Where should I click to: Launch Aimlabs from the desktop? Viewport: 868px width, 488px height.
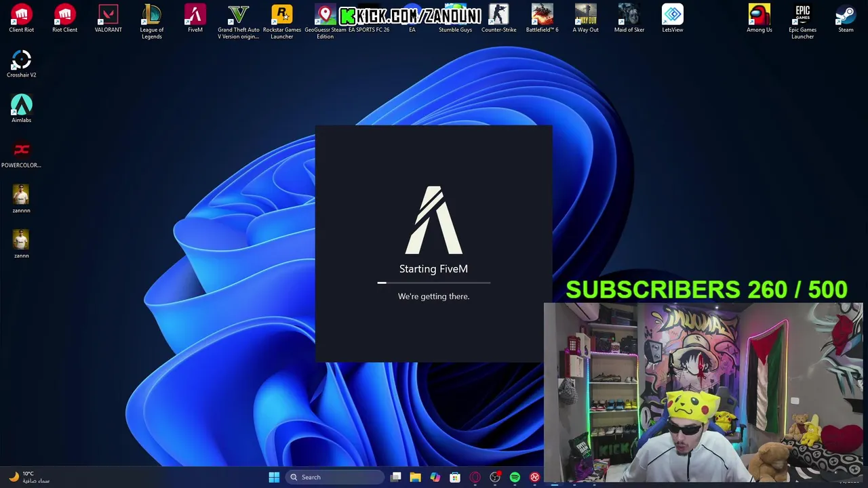(21, 108)
